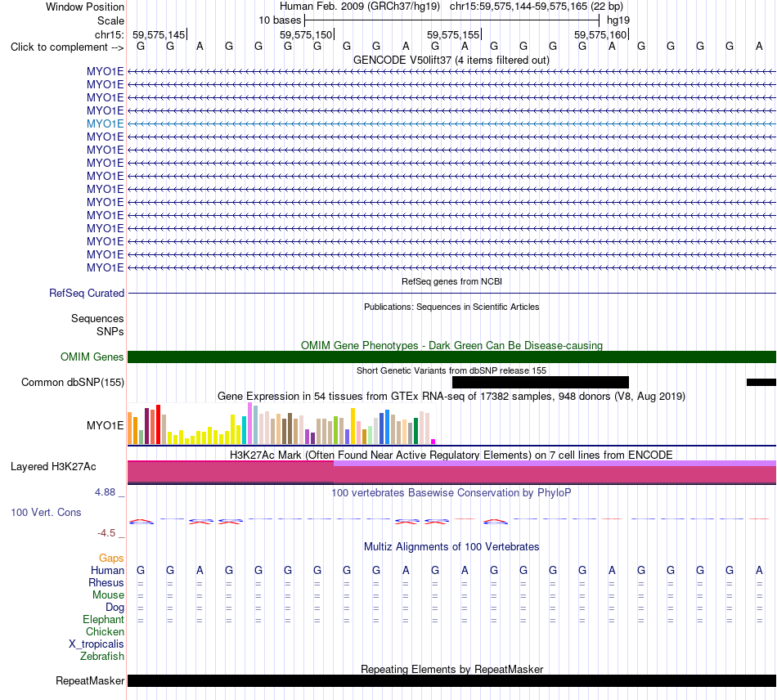Image resolution: width=777 pixels, height=700 pixels.
Task: Click the 'chr15:59,575,144-59,575,165 (22 bp)' position text
Action: 537,7
